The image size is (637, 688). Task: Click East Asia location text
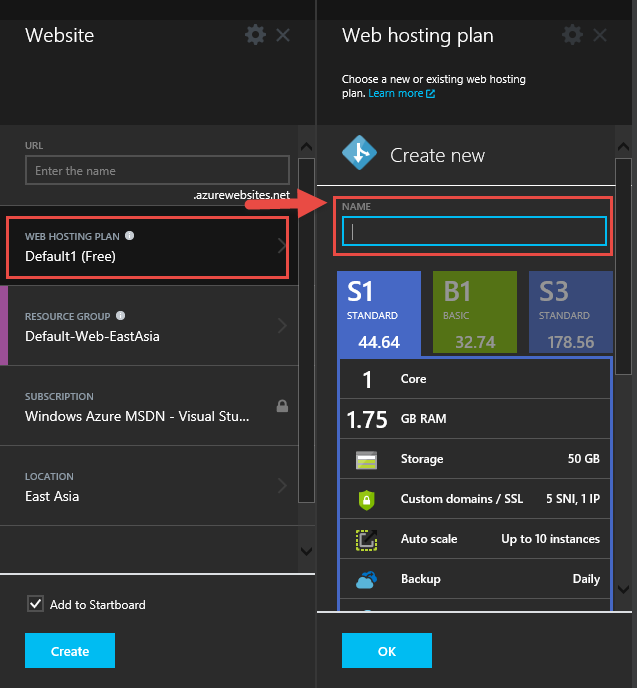(x=52, y=496)
